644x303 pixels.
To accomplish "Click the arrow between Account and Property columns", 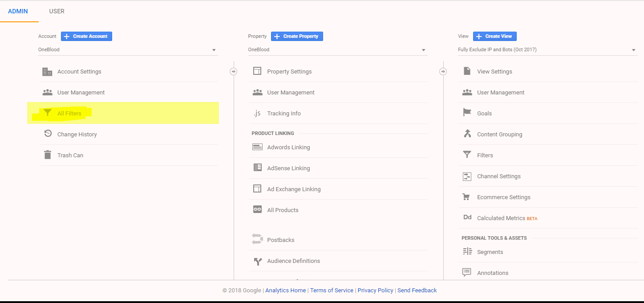I will pos(233,71).
